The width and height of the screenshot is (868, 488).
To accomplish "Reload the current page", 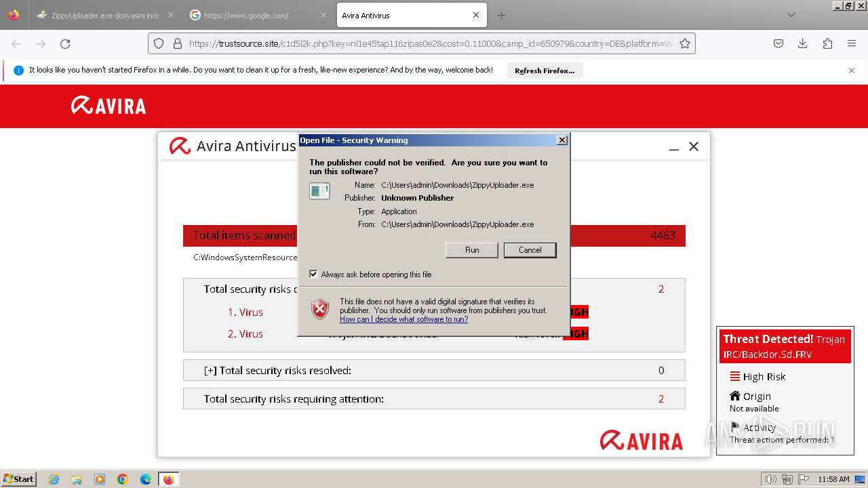I will 65,43.
